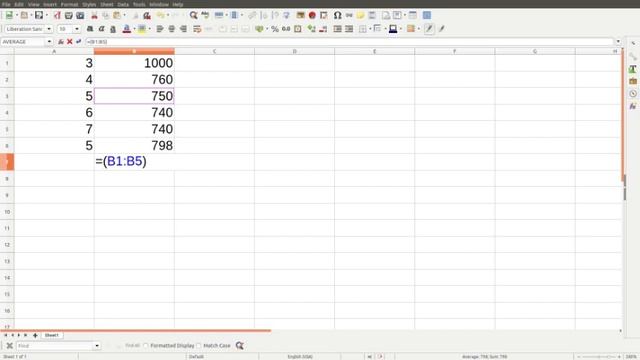Click the Insert comment yellow note icon
The height and width of the screenshot is (360, 640).
pos(360,16)
